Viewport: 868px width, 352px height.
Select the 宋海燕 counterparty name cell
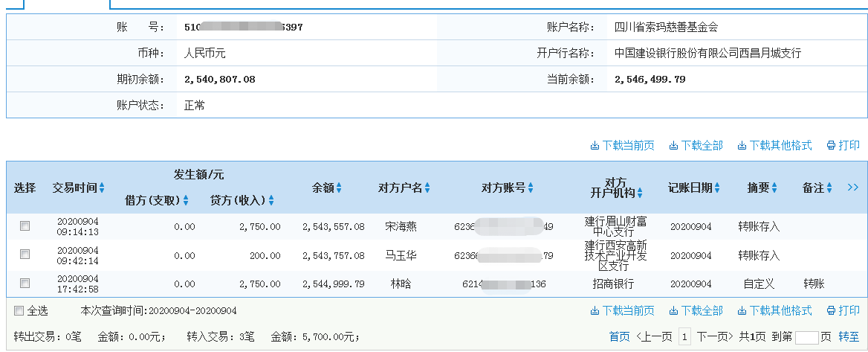click(x=401, y=226)
